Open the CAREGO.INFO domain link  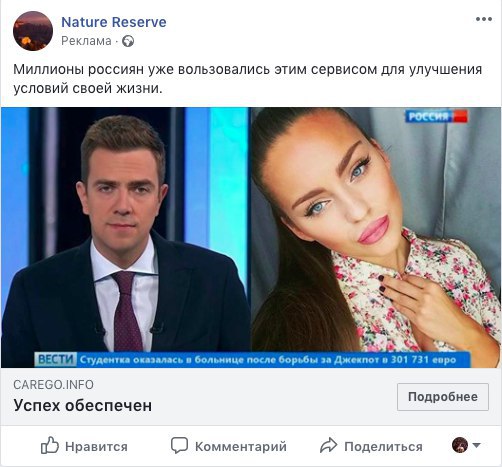click(x=53, y=385)
